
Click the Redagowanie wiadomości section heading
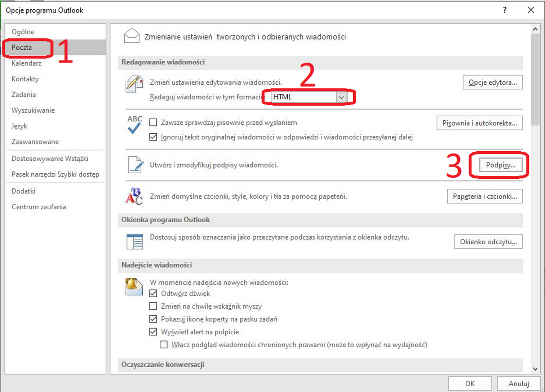tap(163, 62)
